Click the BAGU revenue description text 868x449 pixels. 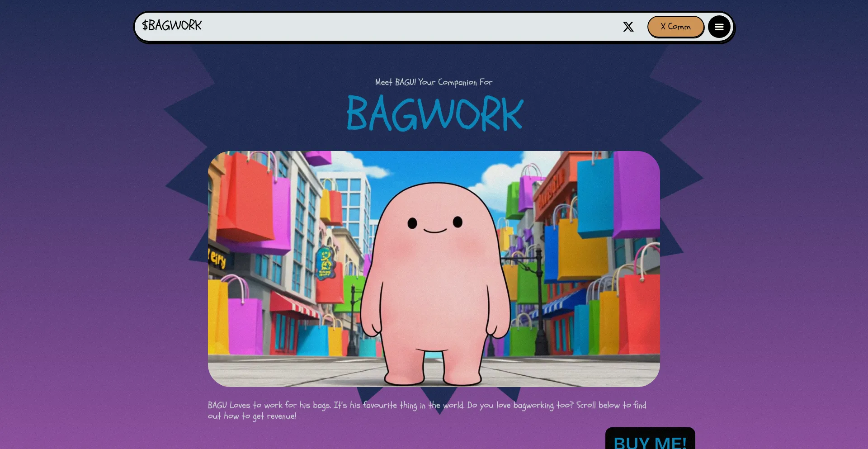[428, 411]
